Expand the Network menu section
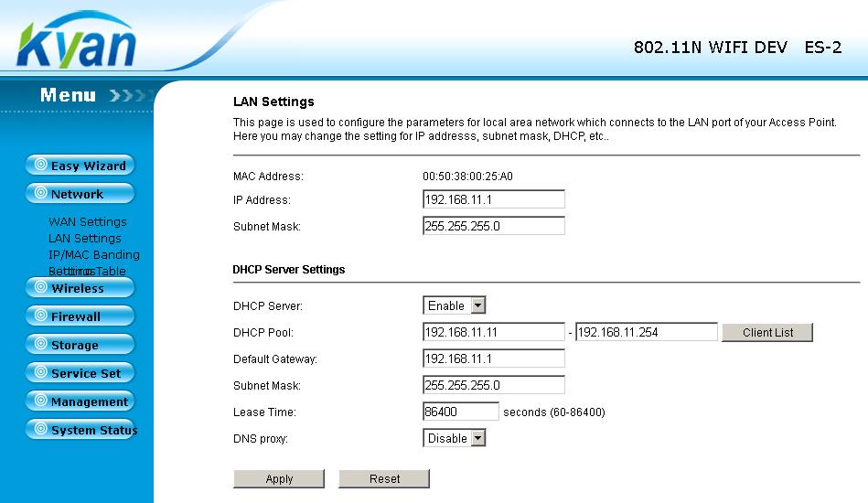The image size is (868, 503). point(80,193)
